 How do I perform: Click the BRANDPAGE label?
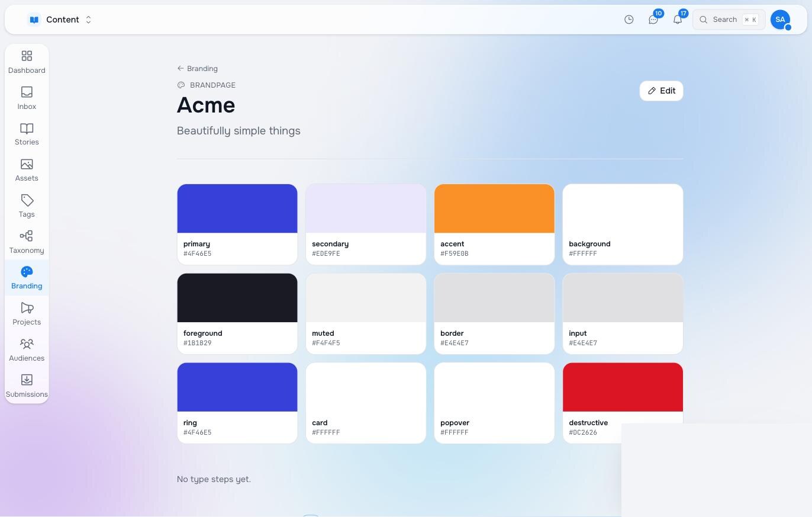point(212,85)
